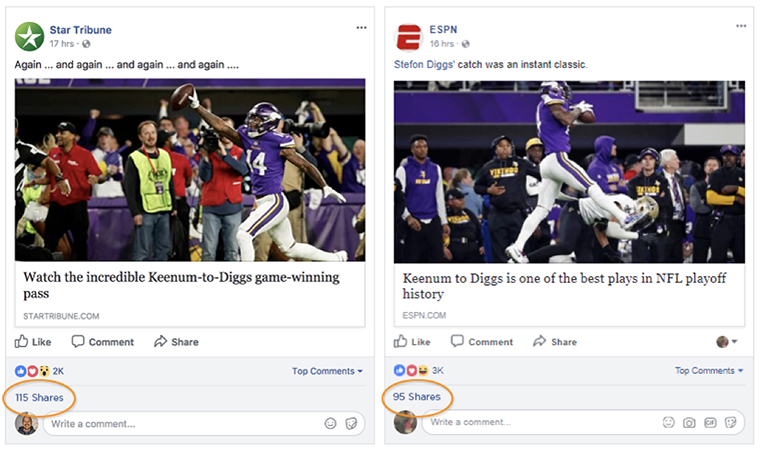The width and height of the screenshot is (760, 450).
Task: View the 115 Shares list
Action: pos(39,398)
